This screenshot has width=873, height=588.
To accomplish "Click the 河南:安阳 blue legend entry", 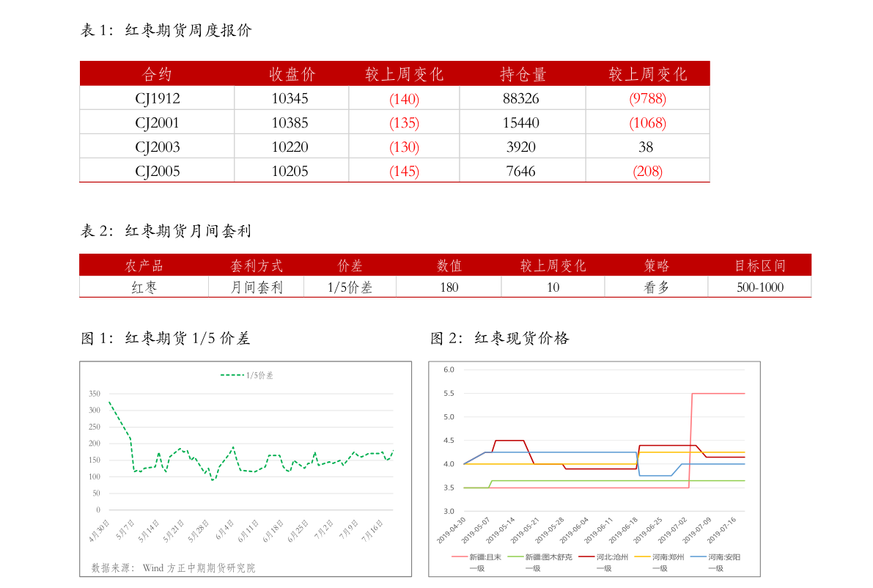I will tap(715, 562).
